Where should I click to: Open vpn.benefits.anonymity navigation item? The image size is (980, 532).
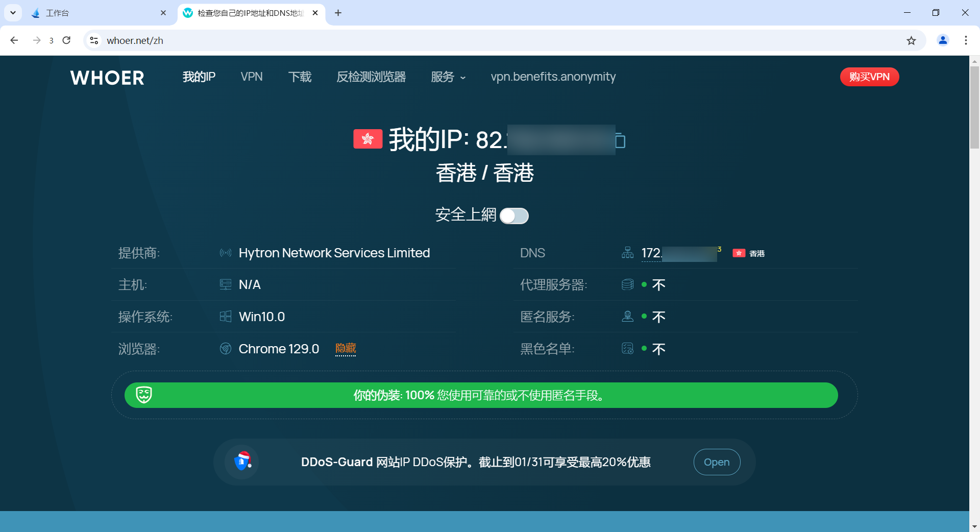coord(553,77)
